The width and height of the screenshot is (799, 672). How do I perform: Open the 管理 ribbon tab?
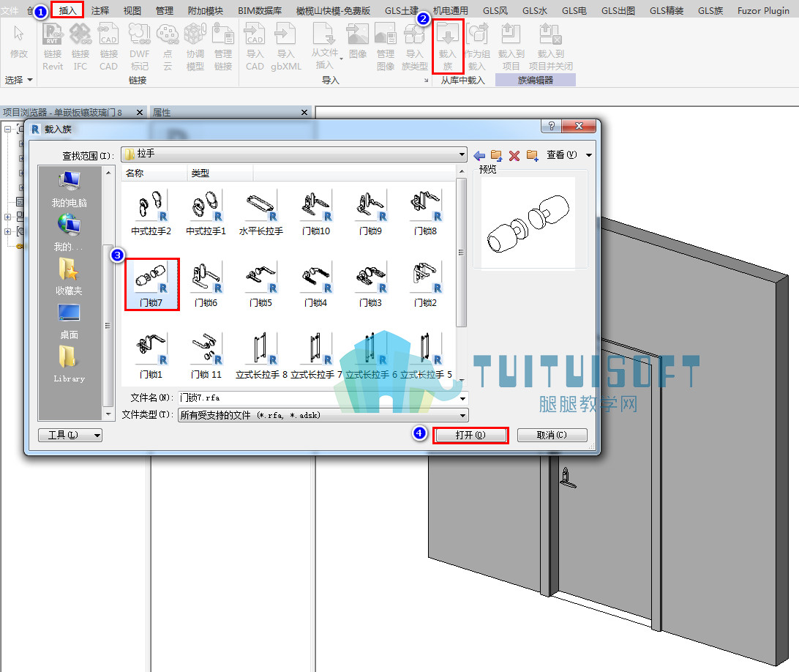point(164,10)
